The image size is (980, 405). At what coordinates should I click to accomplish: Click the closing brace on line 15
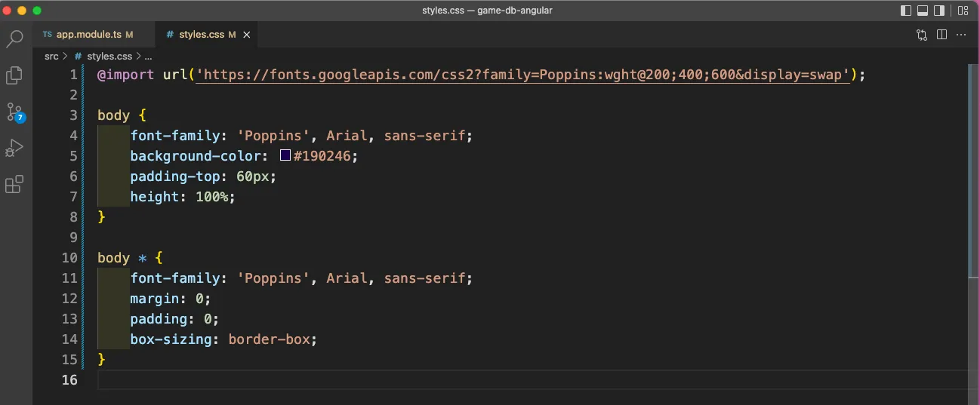coord(101,360)
